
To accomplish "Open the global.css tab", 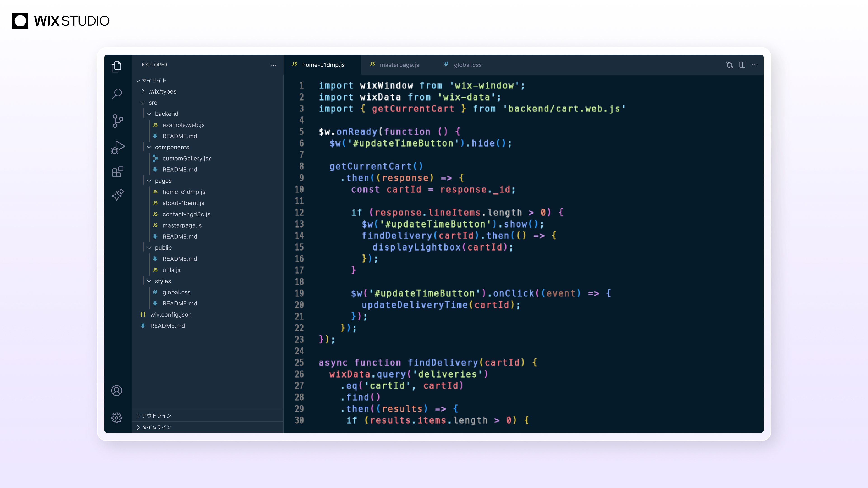I will pyautogui.click(x=468, y=65).
